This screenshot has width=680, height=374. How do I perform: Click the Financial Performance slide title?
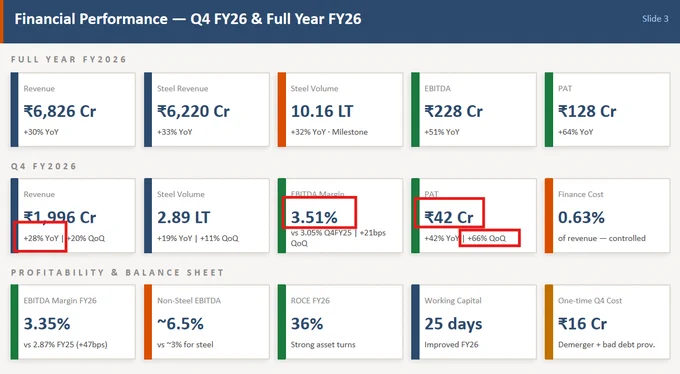(188, 19)
